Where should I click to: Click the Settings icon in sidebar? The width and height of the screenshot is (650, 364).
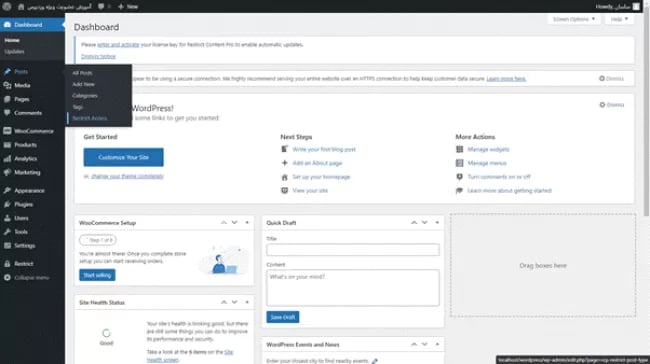(x=7, y=245)
